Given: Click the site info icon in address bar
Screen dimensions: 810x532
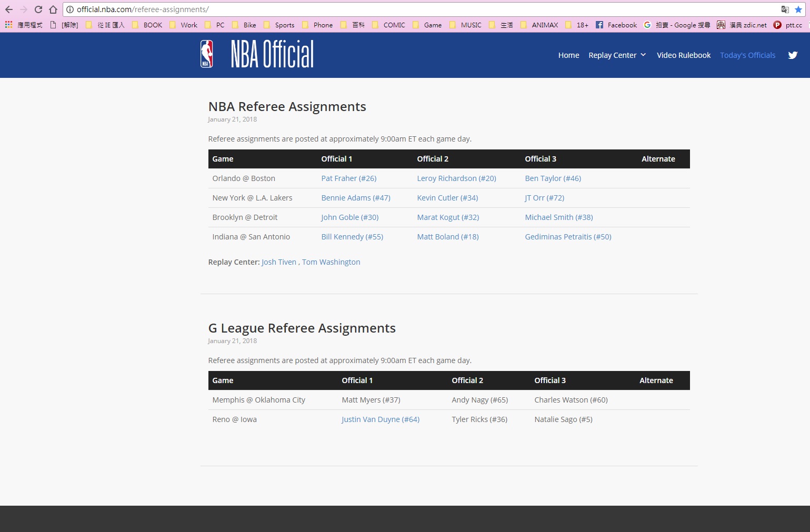Looking at the screenshot, I should [x=70, y=9].
